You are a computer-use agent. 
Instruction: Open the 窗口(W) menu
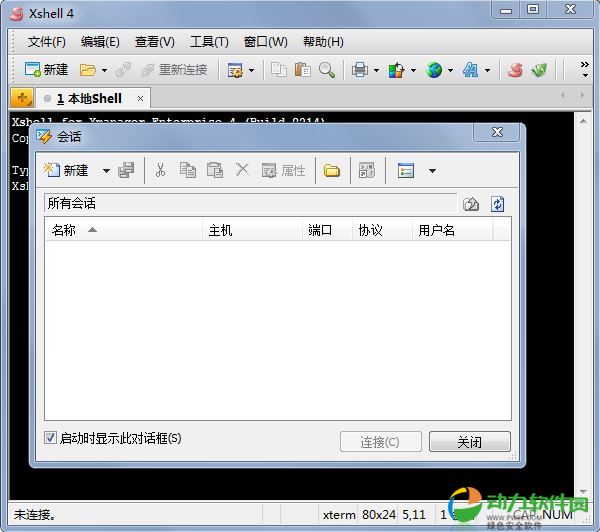click(x=266, y=42)
